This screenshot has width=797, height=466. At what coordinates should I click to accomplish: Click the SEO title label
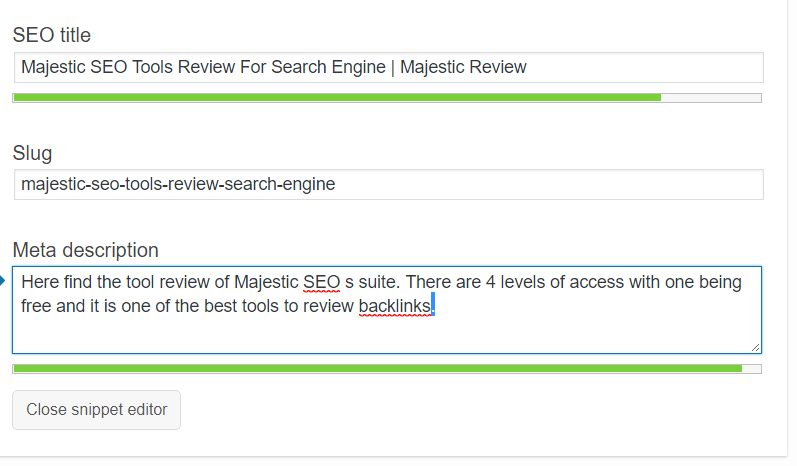[51, 35]
